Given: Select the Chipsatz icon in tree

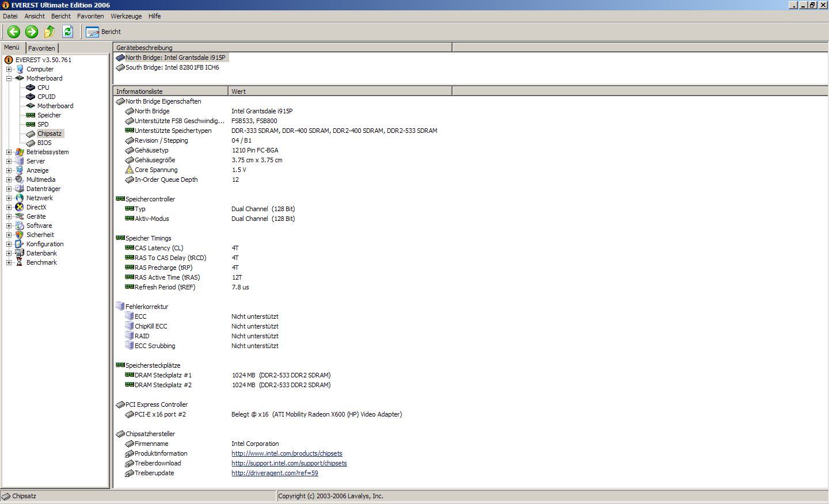Looking at the screenshot, I should pyautogui.click(x=31, y=133).
